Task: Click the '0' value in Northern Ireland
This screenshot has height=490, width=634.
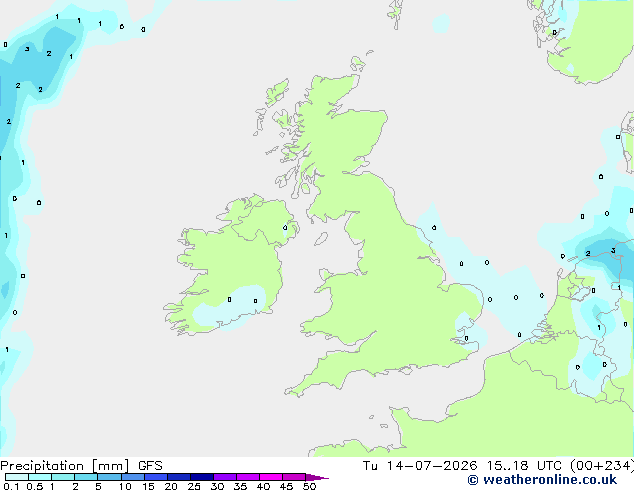Action: (285, 228)
